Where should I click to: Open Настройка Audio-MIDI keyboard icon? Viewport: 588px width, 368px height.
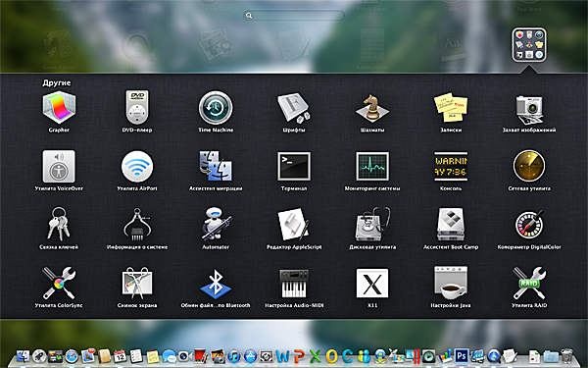[x=294, y=284]
